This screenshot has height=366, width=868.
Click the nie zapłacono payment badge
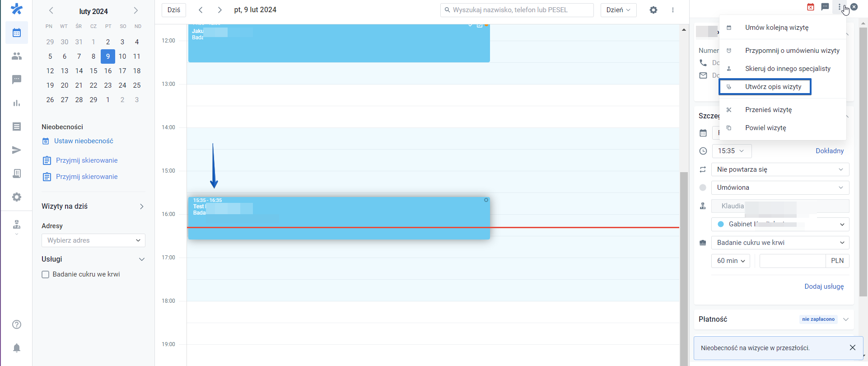coord(818,319)
